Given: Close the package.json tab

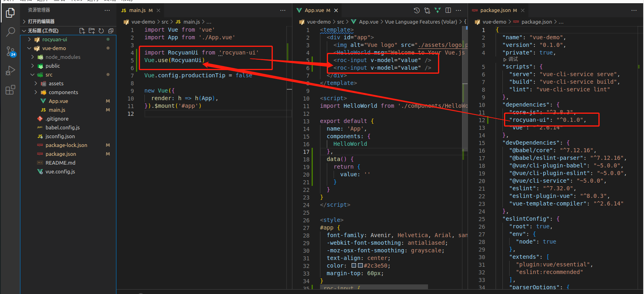Looking at the screenshot, I should 522,10.
